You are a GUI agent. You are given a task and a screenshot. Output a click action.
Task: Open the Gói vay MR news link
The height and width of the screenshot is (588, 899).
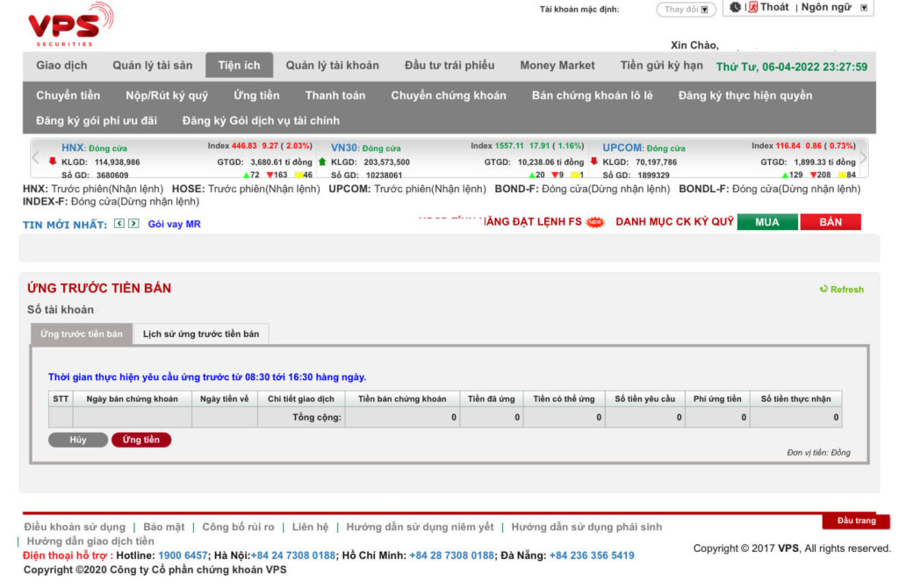[x=175, y=224]
